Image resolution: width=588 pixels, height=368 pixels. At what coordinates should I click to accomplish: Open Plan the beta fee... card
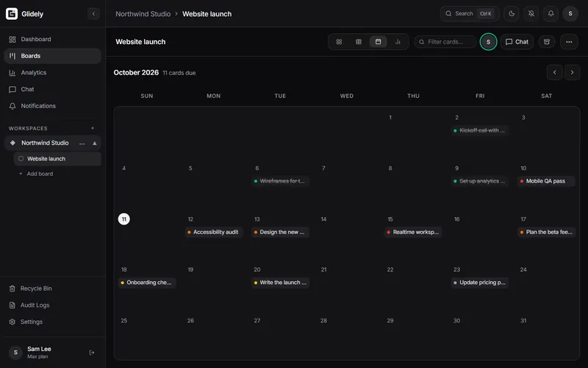(546, 232)
